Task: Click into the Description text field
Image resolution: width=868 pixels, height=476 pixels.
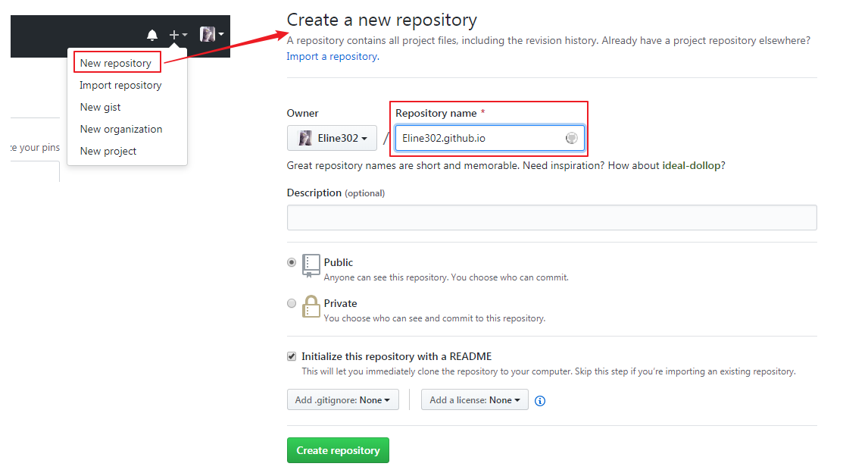Action: [552, 218]
